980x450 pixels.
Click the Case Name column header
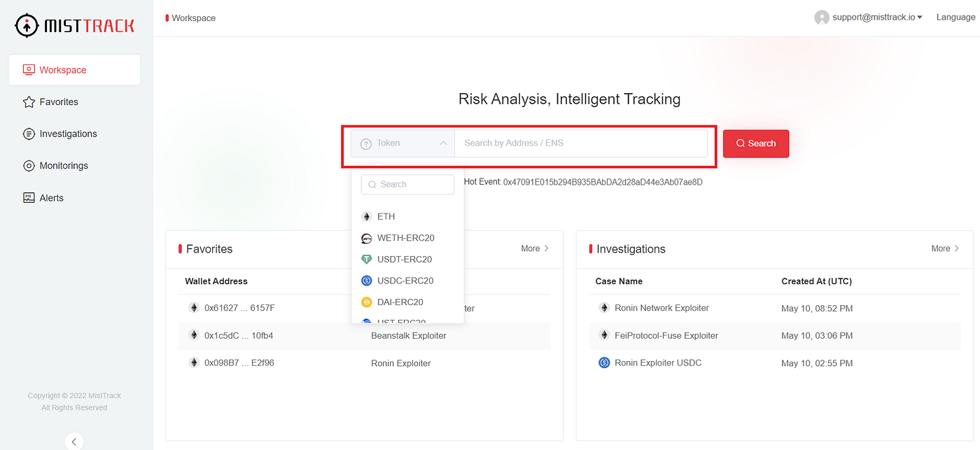[x=619, y=281]
